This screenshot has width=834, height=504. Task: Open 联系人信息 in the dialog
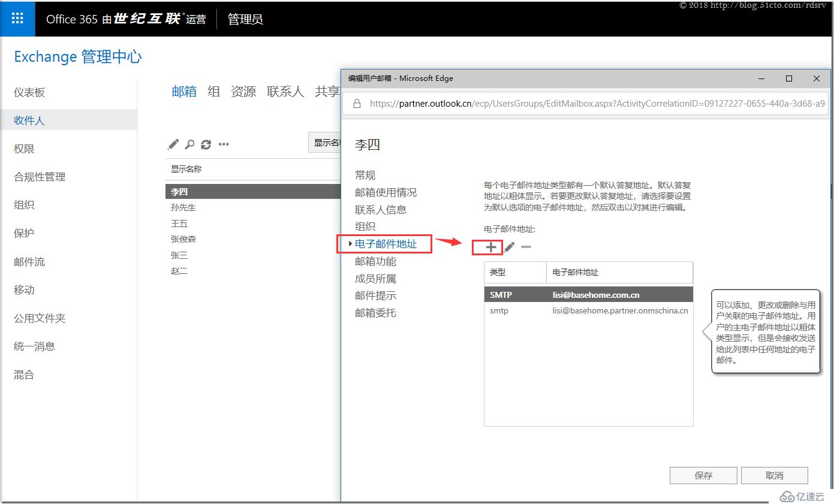(381, 210)
